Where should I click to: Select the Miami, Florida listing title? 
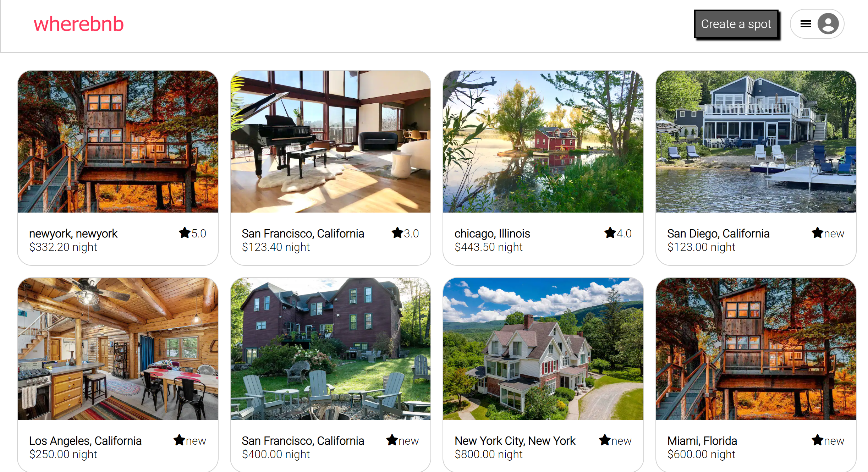702,440
